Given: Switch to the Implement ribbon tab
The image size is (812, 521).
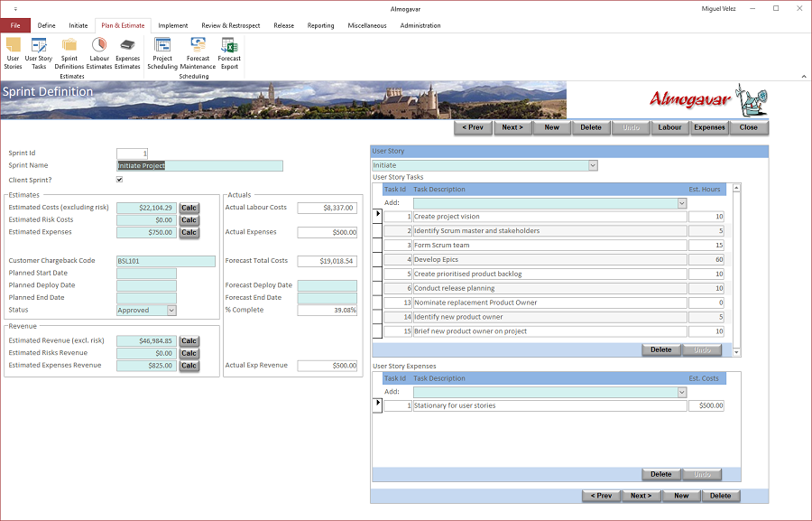Looking at the screenshot, I should point(173,25).
